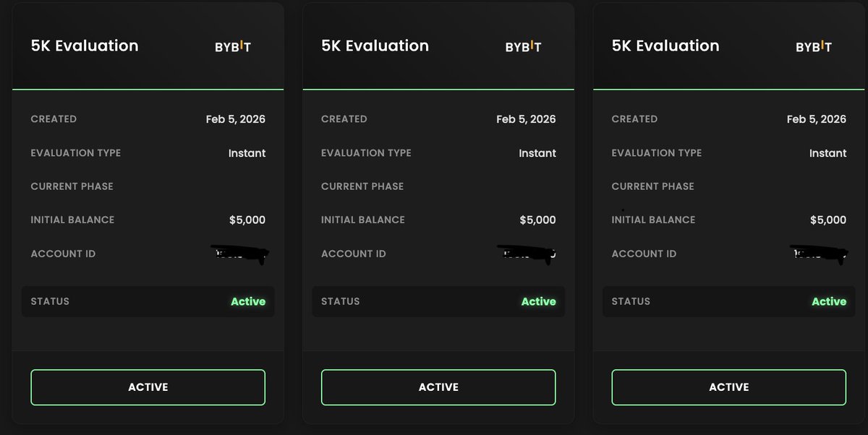
Task: Click the ACTIVE button in the right card
Action: (729, 387)
